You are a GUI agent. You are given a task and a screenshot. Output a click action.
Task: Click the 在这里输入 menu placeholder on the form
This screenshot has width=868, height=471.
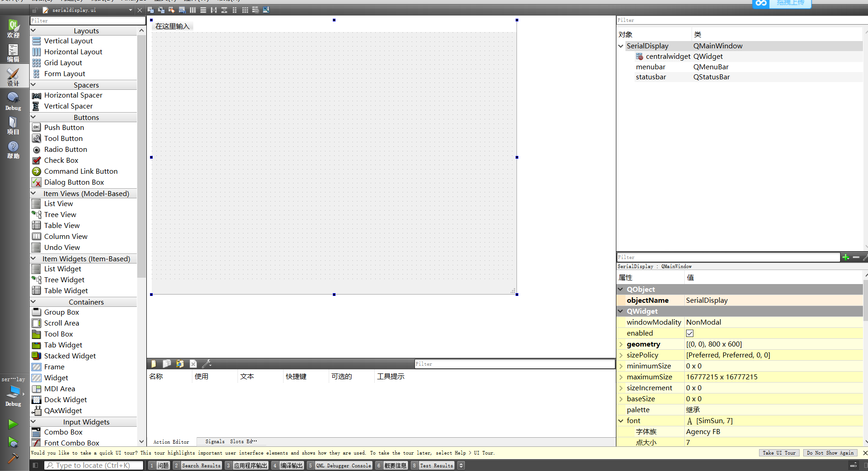click(172, 26)
